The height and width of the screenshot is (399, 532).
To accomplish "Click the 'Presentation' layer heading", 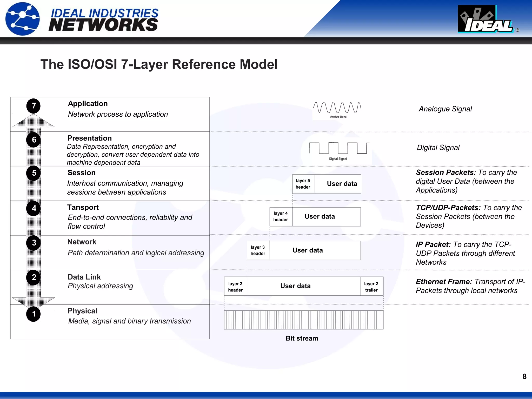I will pyautogui.click(x=90, y=138).
